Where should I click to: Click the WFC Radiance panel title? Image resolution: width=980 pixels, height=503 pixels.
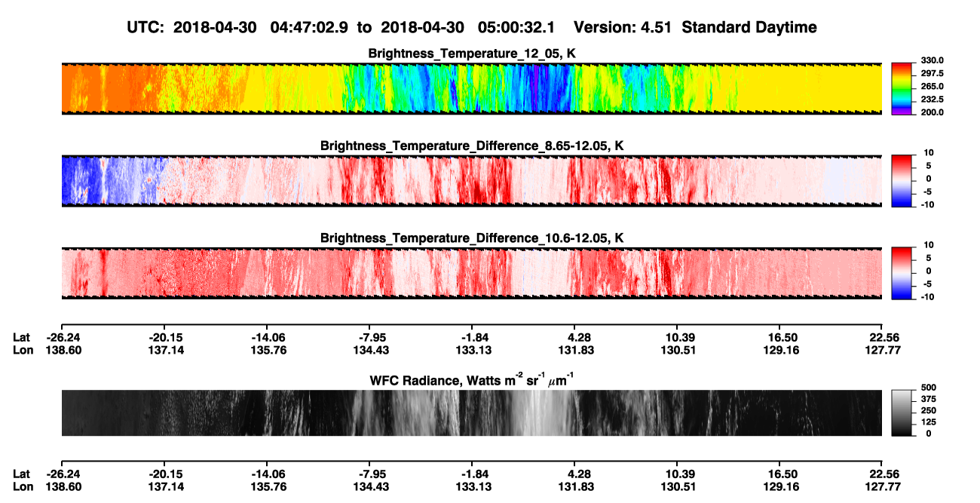tap(472, 379)
